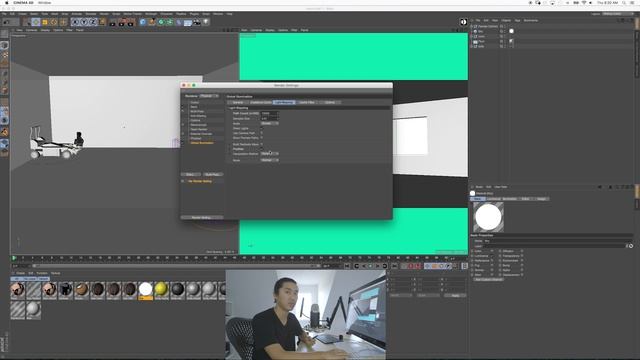Select the Move tool in toolbar
This screenshot has height=360, width=640.
click(36, 22)
